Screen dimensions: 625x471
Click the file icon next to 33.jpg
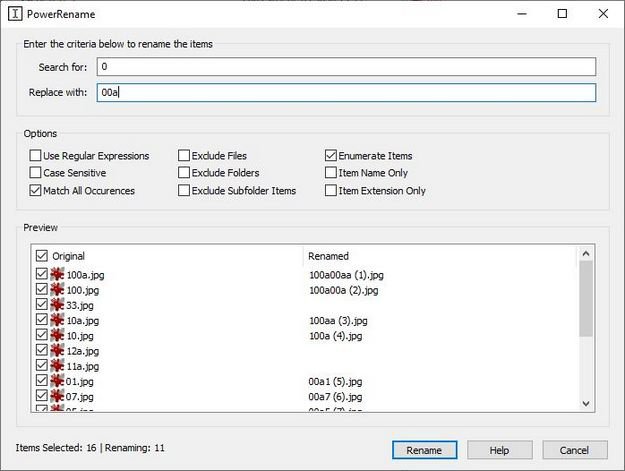(57, 305)
